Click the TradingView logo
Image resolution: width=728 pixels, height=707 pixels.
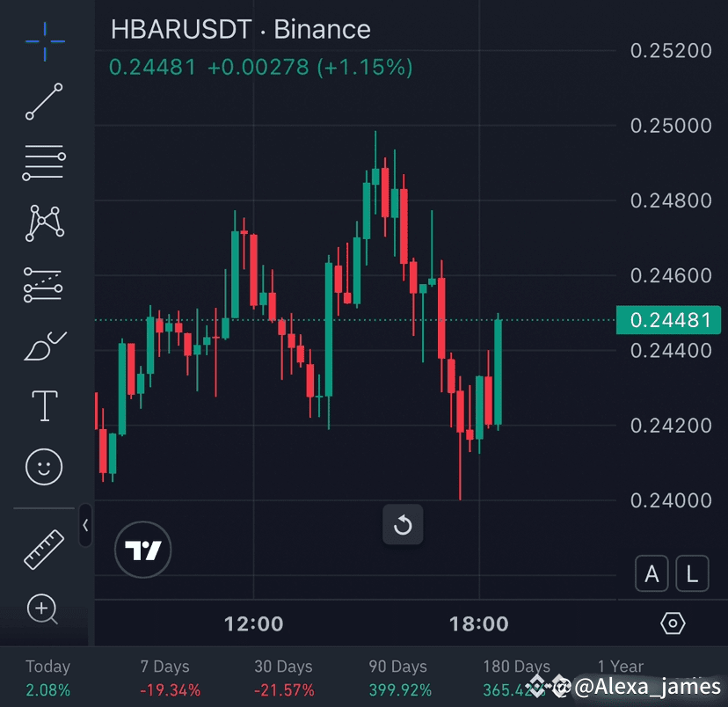tap(143, 550)
